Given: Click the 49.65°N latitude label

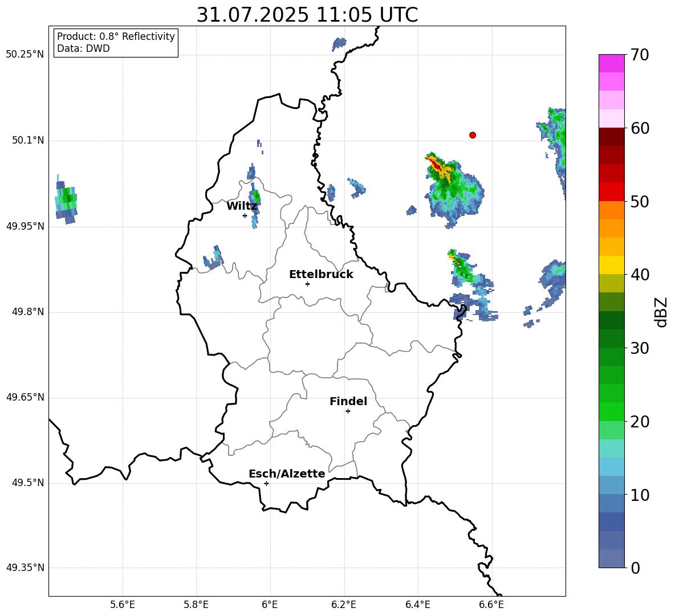Looking at the screenshot, I should 25,397.
